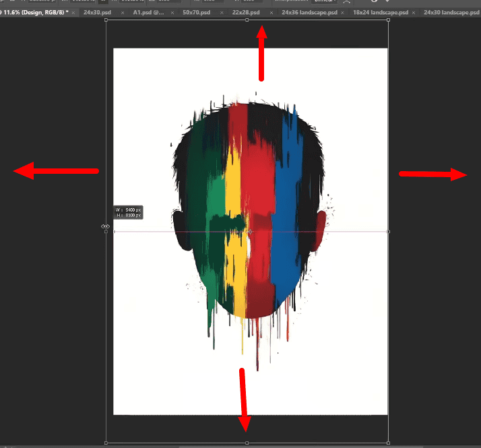Click the bottom-right transform corner handle
481x448 pixels.
coord(389,443)
